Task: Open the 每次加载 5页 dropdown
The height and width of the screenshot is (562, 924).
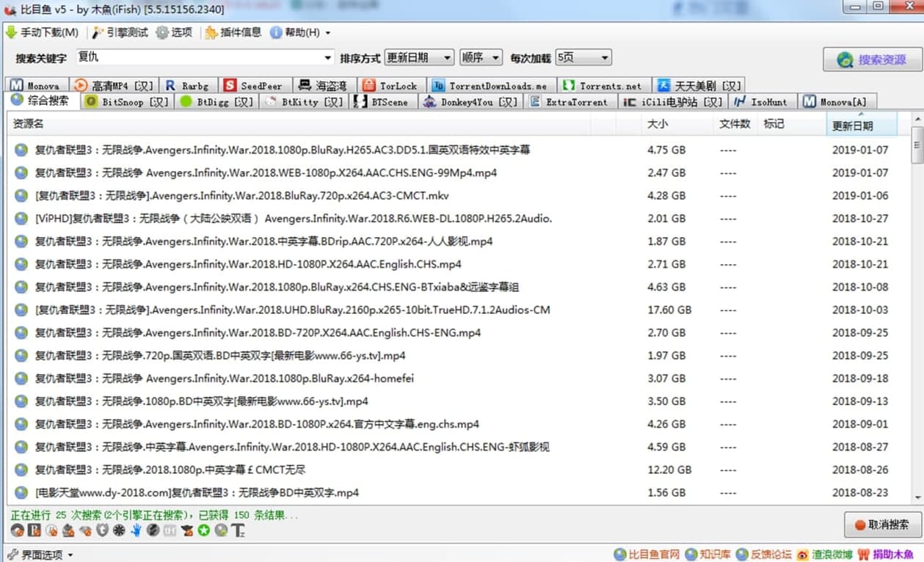Action: [x=583, y=57]
